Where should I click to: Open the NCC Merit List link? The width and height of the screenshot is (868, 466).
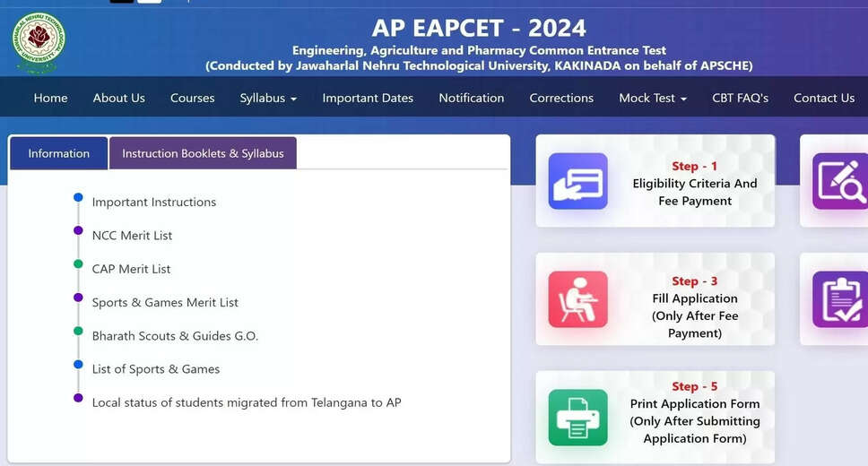132,236
